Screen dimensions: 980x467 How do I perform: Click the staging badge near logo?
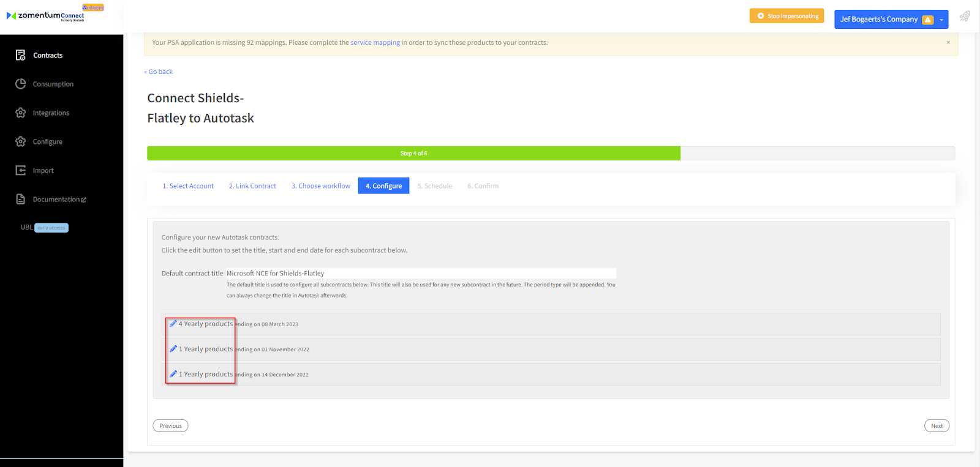pos(93,7)
